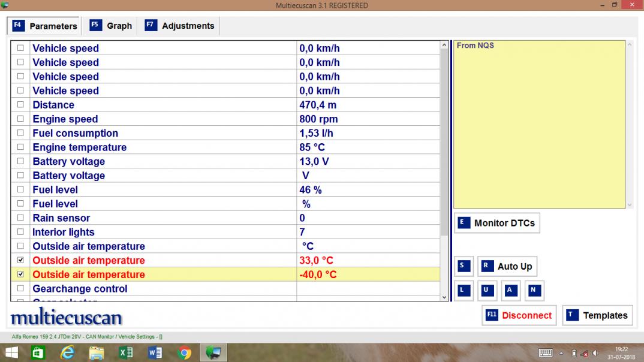Click the 470,4 m distance value
This screenshot has width=644, height=362.
coord(317,105)
